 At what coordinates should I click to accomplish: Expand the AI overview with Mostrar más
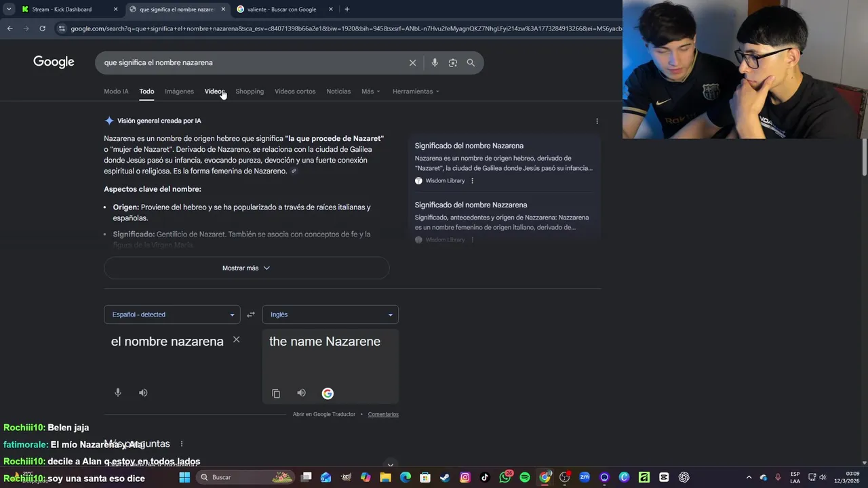[x=246, y=268]
